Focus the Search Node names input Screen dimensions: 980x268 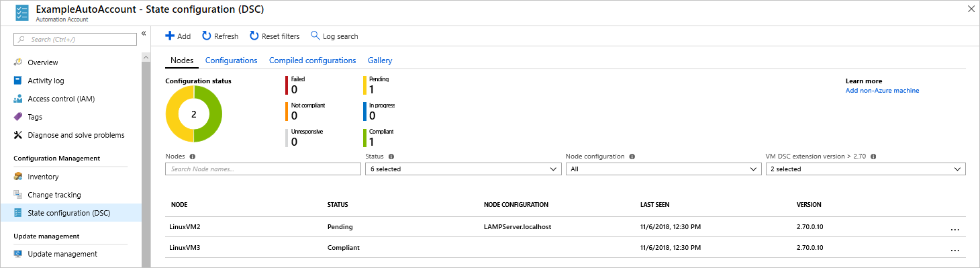click(263, 169)
